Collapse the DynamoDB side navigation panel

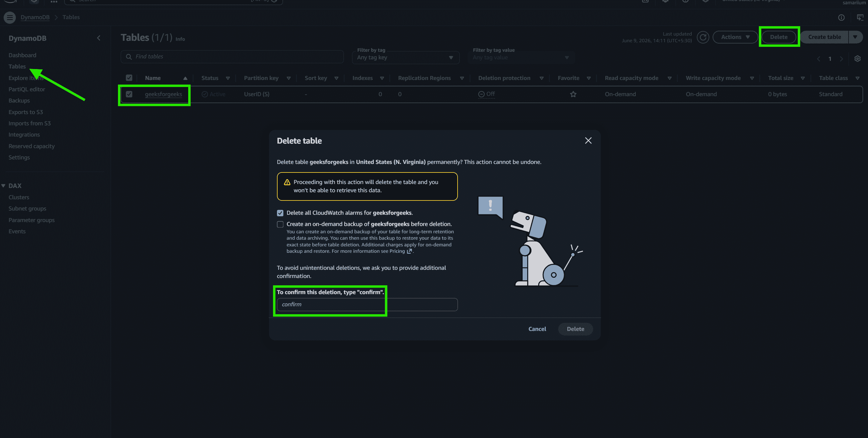tap(99, 38)
